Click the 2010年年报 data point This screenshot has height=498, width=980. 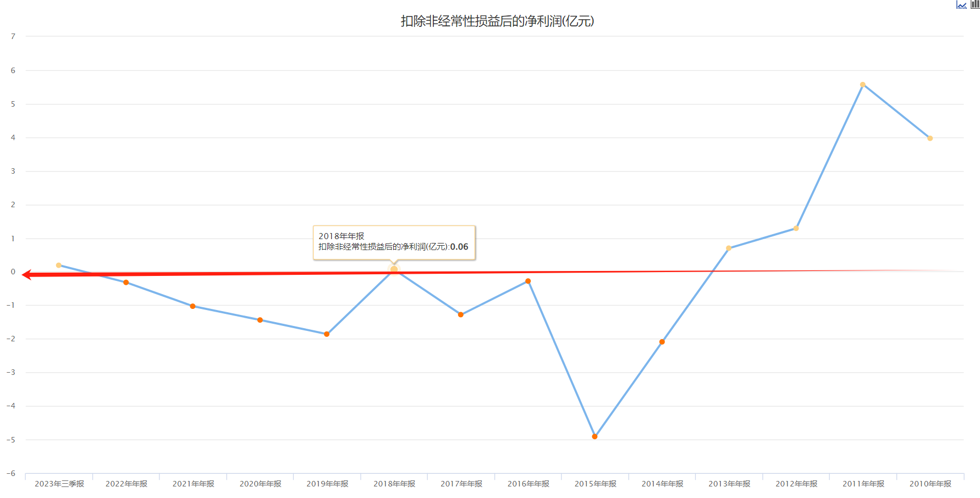click(x=930, y=139)
